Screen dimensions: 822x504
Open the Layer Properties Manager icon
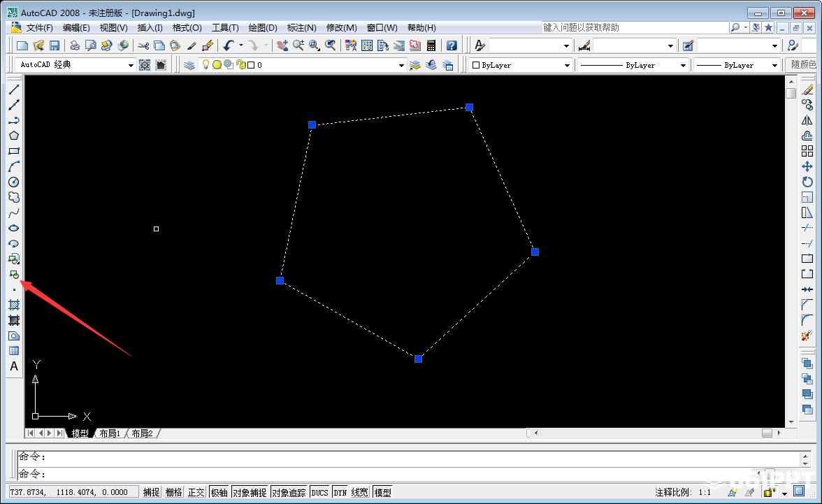pyautogui.click(x=190, y=65)
